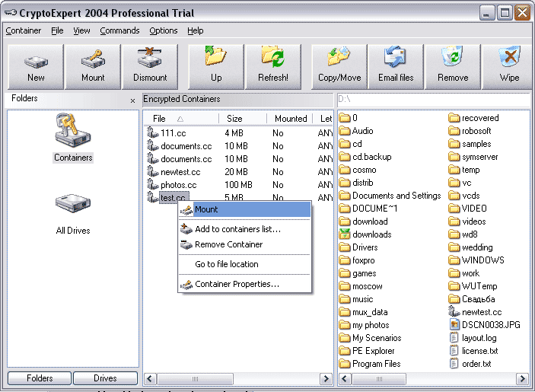Close the Folders side panel

[132, 100]
